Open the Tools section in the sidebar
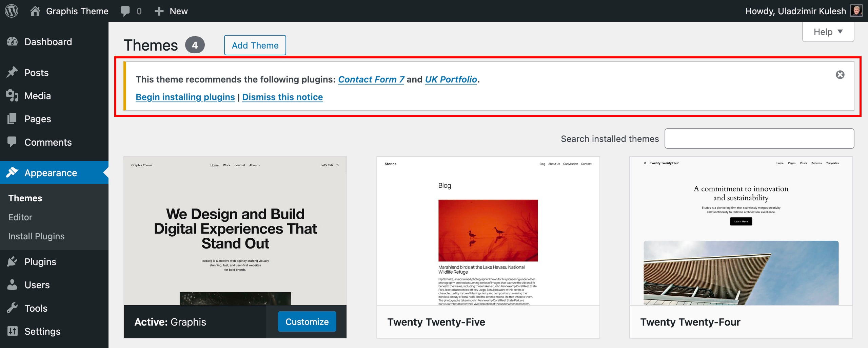The height and width of the screenshot is (348, 868). point(36,308)
